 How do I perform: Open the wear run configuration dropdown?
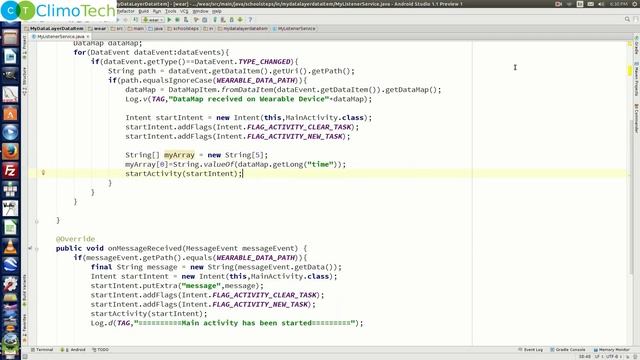click(153, 20)
